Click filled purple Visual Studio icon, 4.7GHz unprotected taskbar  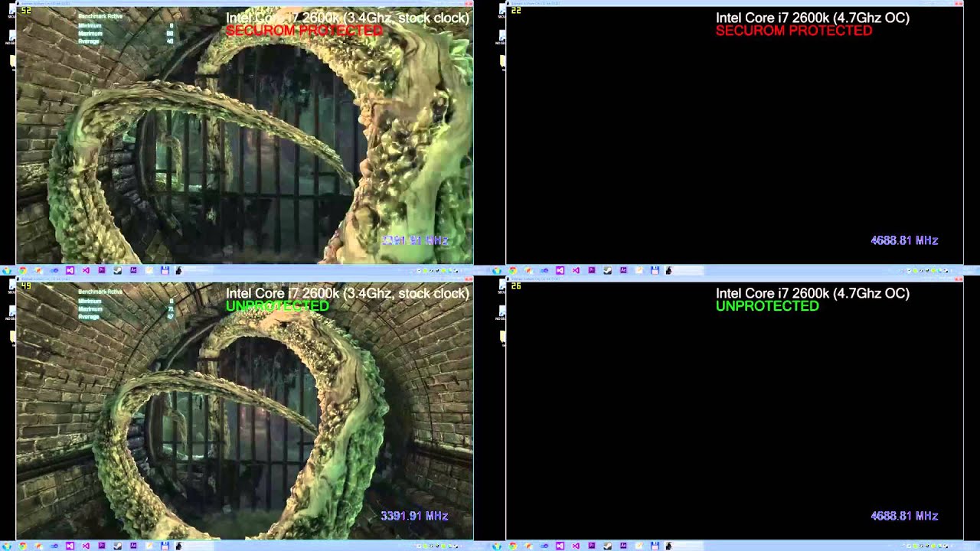(x=560, y=546)
